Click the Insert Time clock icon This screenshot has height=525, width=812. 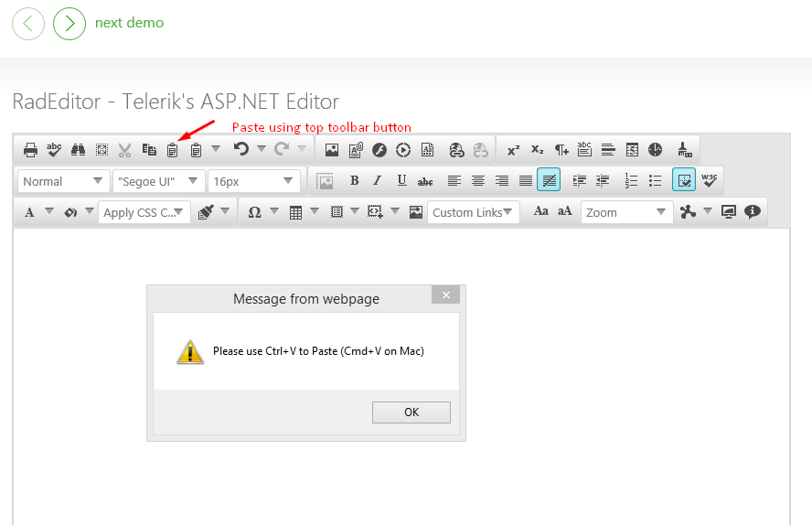[655, 150]
